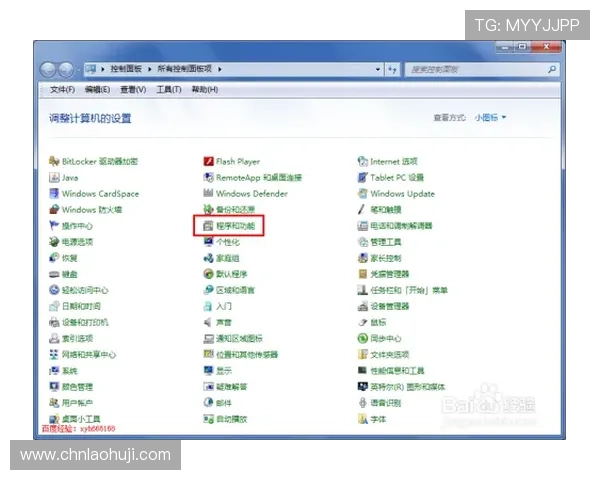Viewport: 600px width, 480px height.
Task: Click the search magnifier icon
Action: 552,69
